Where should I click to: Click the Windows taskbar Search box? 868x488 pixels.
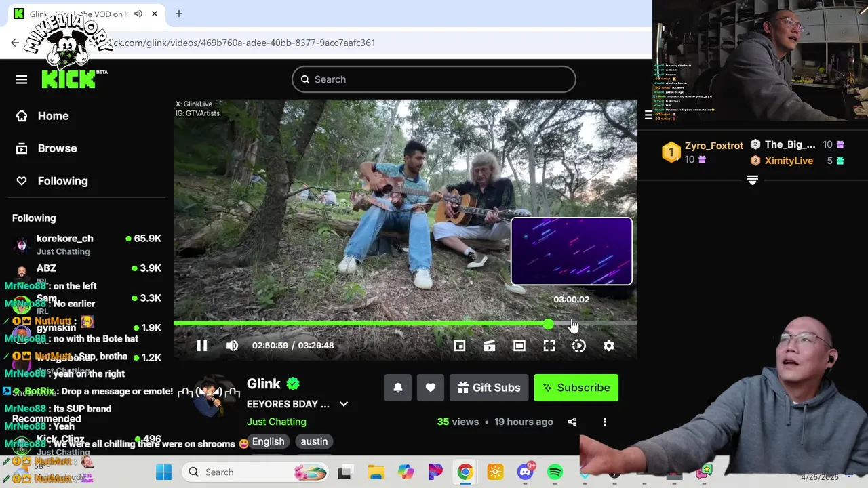click(x=255, y=472)
